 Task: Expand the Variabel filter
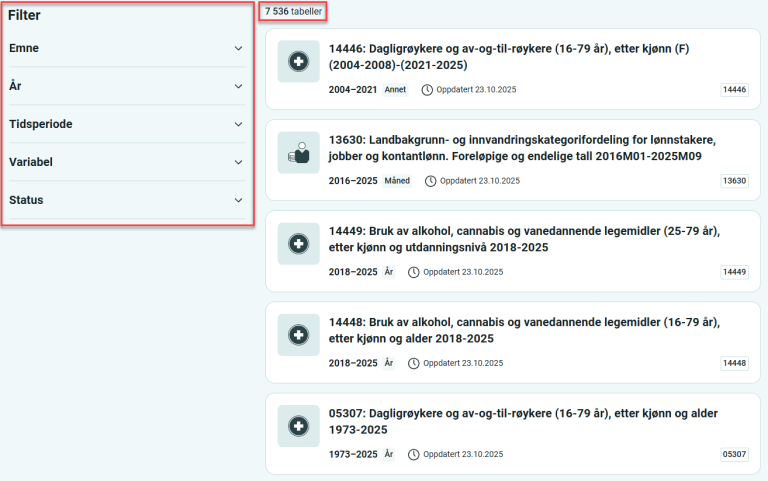click(127, 162)
